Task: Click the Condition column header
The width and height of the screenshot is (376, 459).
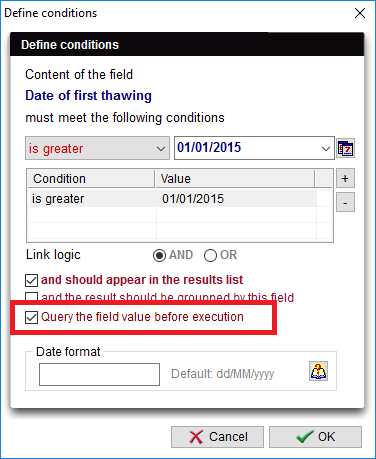Action: coord(91,179)
